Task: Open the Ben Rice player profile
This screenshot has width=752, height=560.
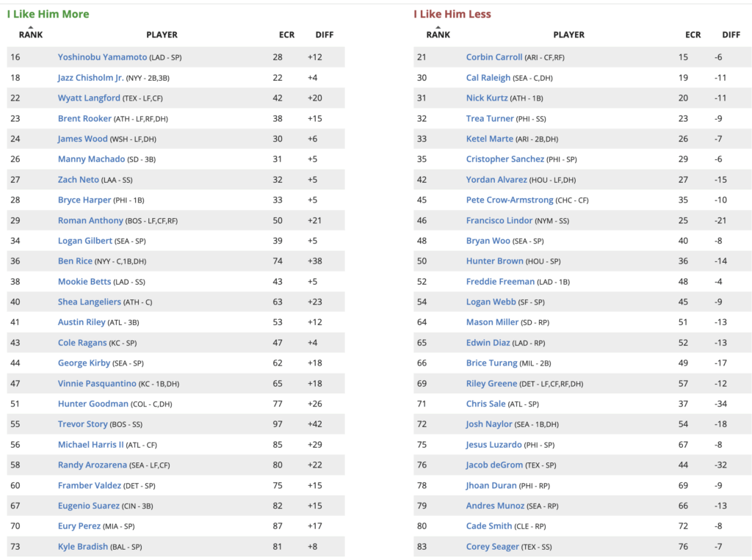Action: 75,261
